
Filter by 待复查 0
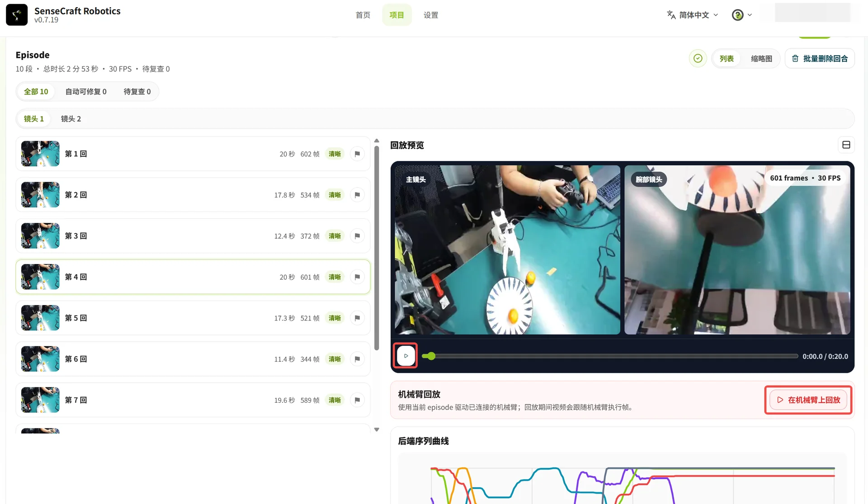137,92
